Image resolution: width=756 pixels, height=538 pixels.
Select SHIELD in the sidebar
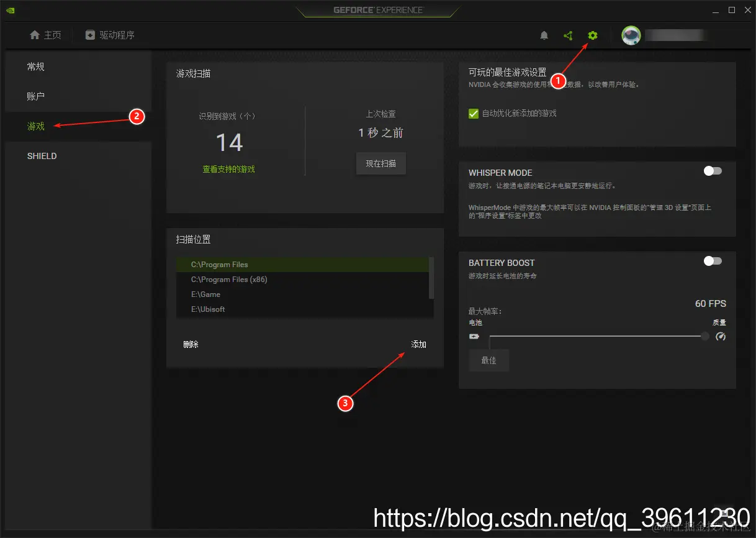pyautogui.click(x=42, y=156)
